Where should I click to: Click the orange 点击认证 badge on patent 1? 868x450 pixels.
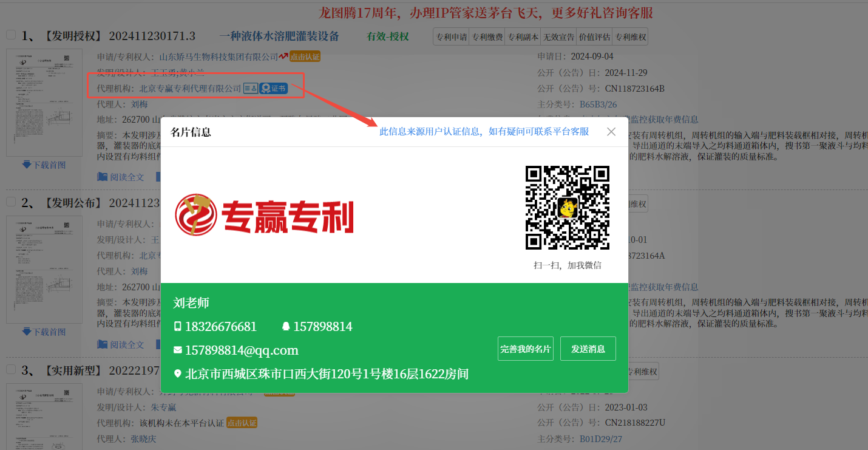pyautogui.click(x=305, y=57)
